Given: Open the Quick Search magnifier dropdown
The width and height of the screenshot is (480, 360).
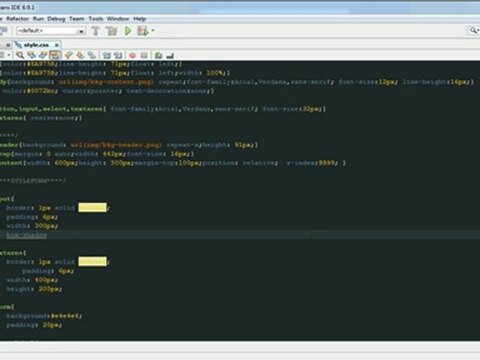Looking at the screenshot, I should pyautogui.click(x=474, y=31).
